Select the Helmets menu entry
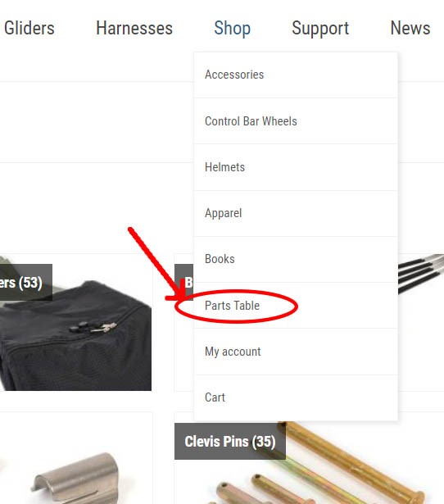 click(296, 167)
